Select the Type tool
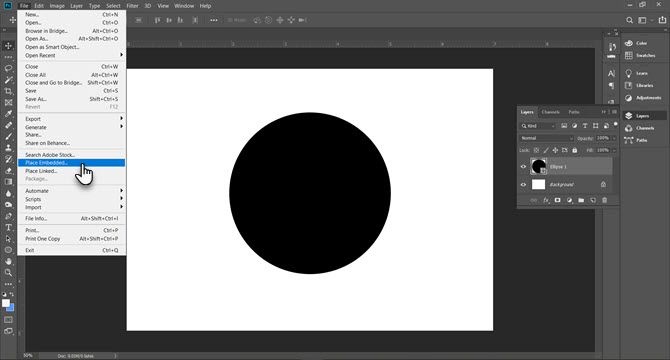670x360 pixels. tap(8, 228)
